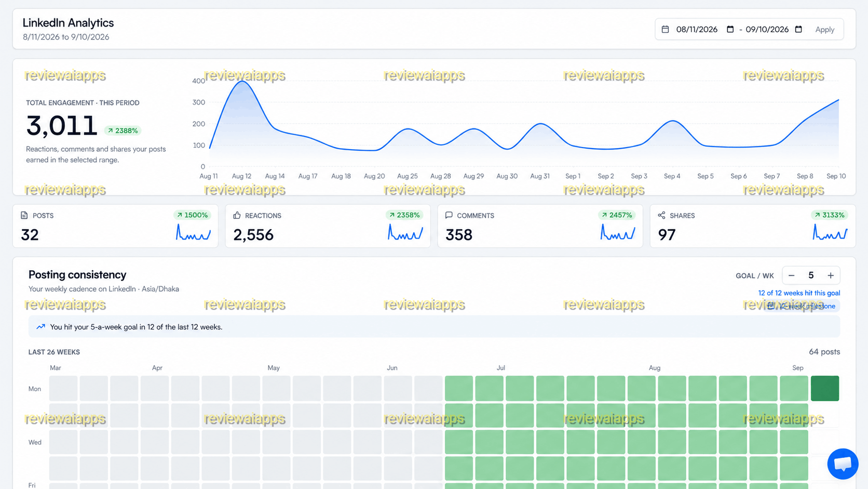Click the 12 of 12 weeks link

click(799, 293)
